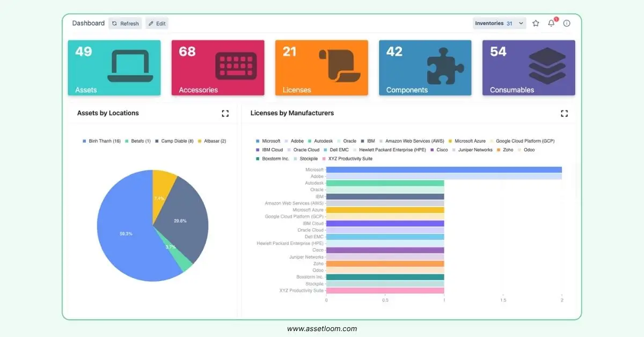The height and width of the screenshot is (337, 644).
Task: Toggle Microsoft Azure legend entry
Action: [x=467, y=141]
